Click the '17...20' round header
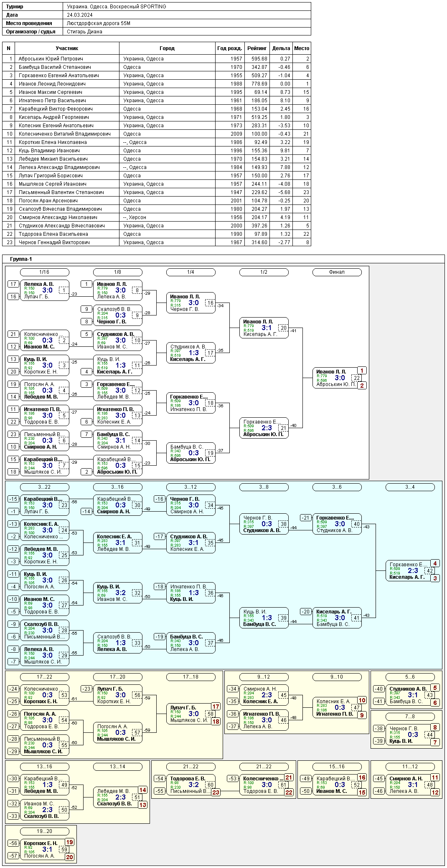This screenshot has width=447, height=868. coord(117,677)
